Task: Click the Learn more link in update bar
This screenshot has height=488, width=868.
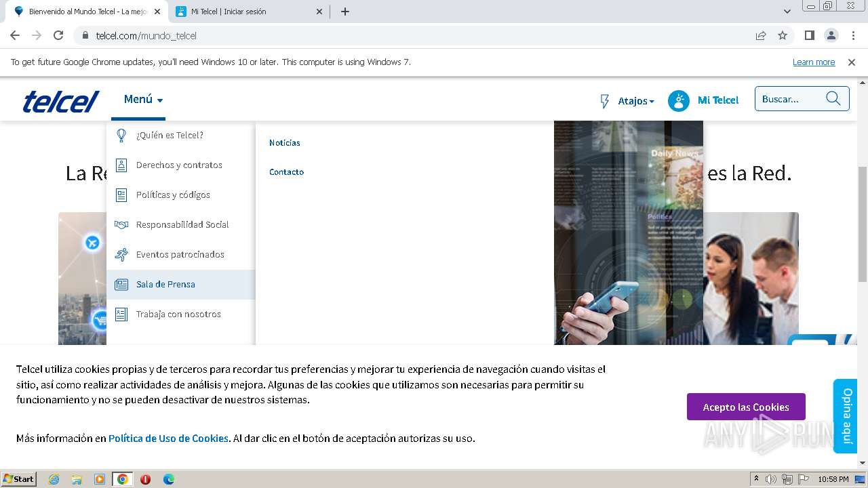Action: [814, 62]
